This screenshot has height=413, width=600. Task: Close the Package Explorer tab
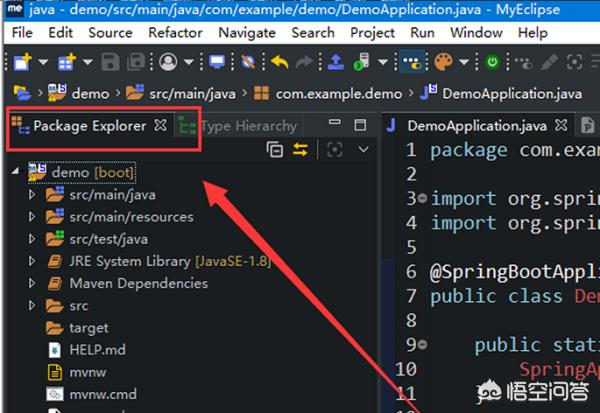pyautogui.click(x=160, y=126)
